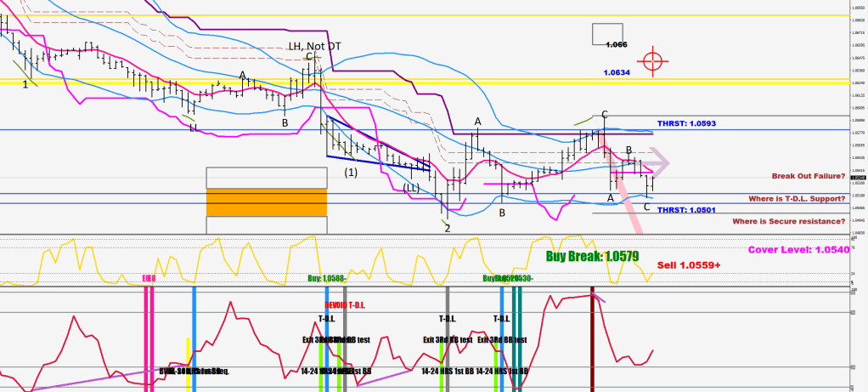Click the 'Break Out Failure?' annotation
Viewport: 868px width, 392px height.
pyautogui.click(x=808, y=176)
